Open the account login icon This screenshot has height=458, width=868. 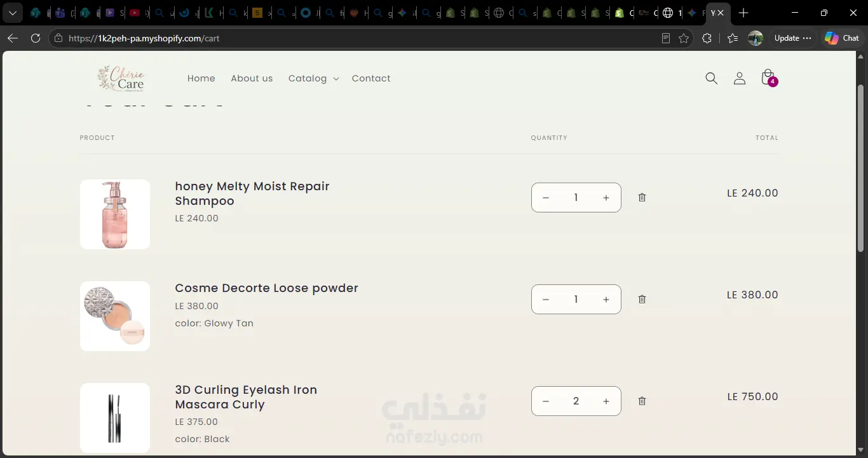click(x=739, y=78)
